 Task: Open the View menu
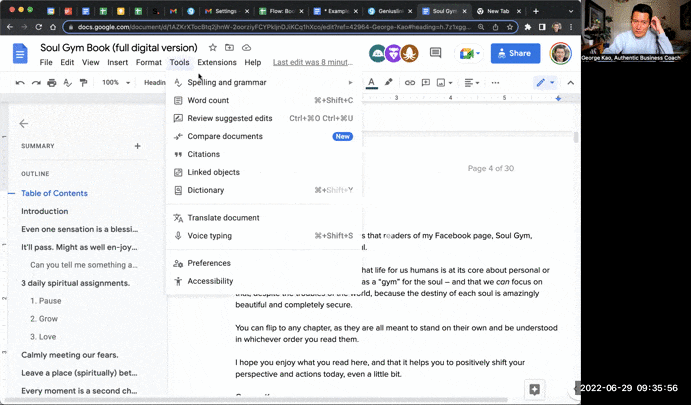click(90, 62)
